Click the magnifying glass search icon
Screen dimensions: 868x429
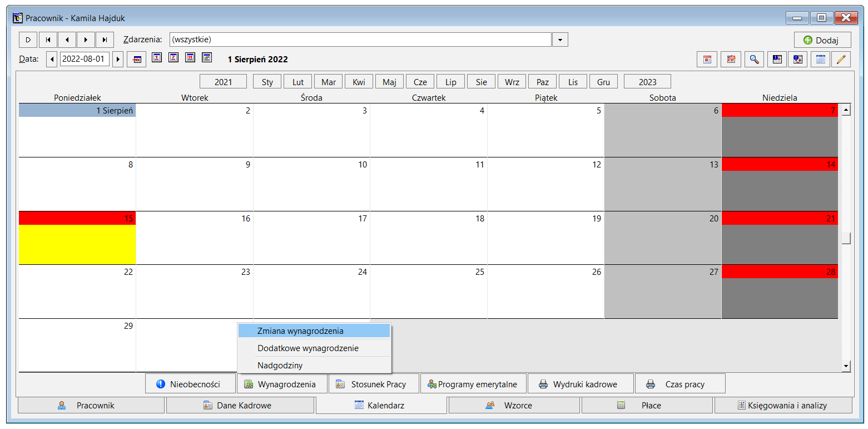753,59
